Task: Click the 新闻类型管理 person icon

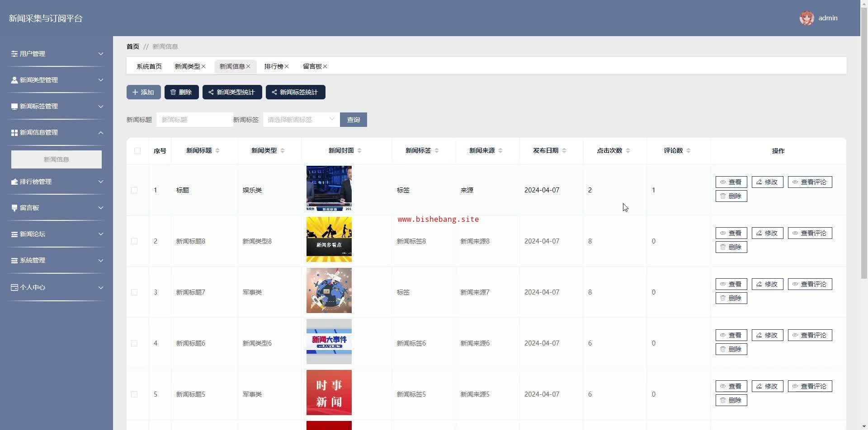Action: coord(14,80)
